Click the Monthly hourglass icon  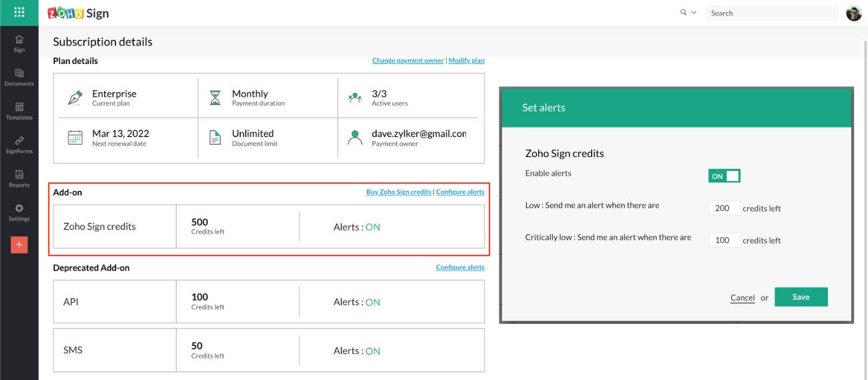pos(215,98)
